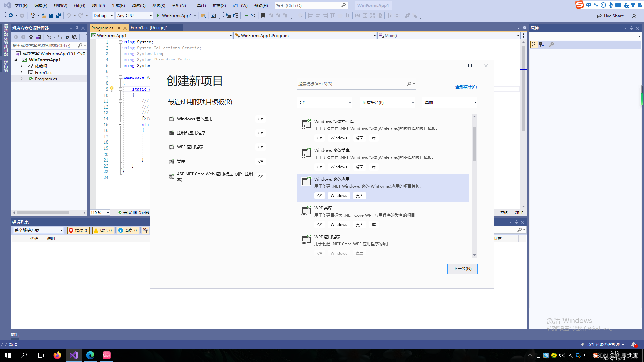This screenshot has width=644, height=362.
Task: Click categorized view icon in Properties panel
Action: pyautogui.click(x=534, y=45)
